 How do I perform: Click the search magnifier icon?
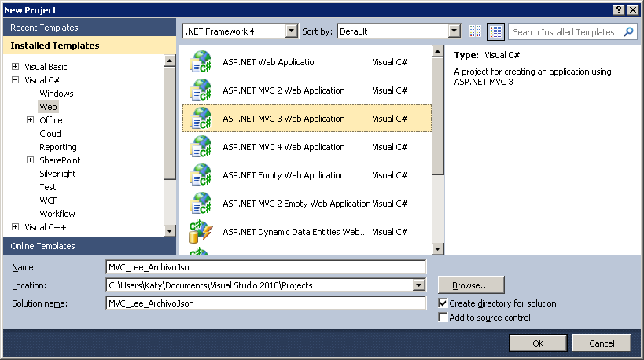point(628,32)
